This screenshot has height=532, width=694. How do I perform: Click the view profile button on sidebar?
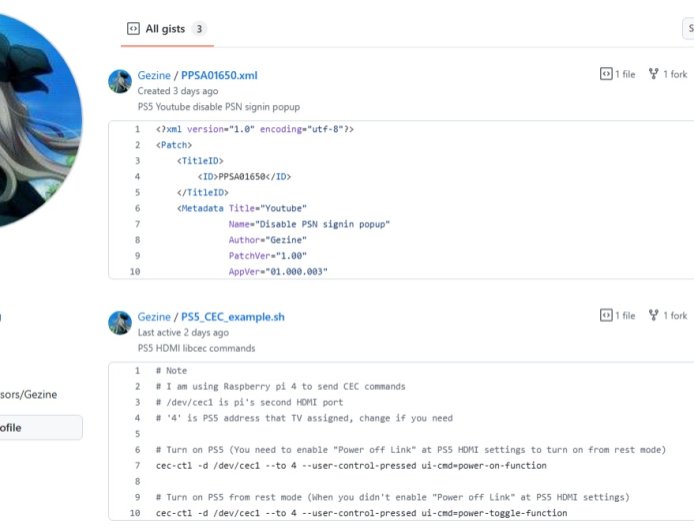pos(40,427)
